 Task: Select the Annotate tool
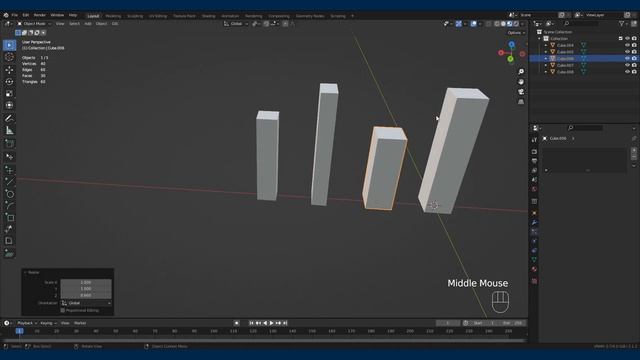click(9, 118)
